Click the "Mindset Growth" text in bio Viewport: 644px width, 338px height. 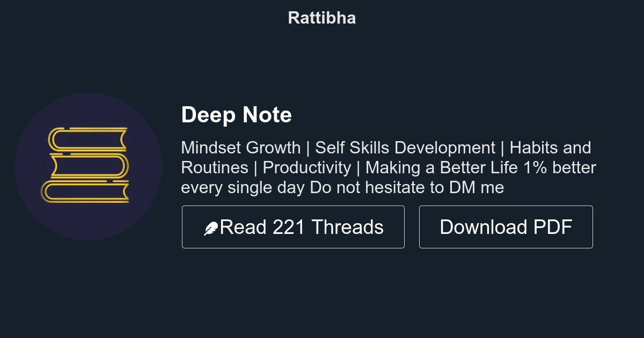click(241, 148)
